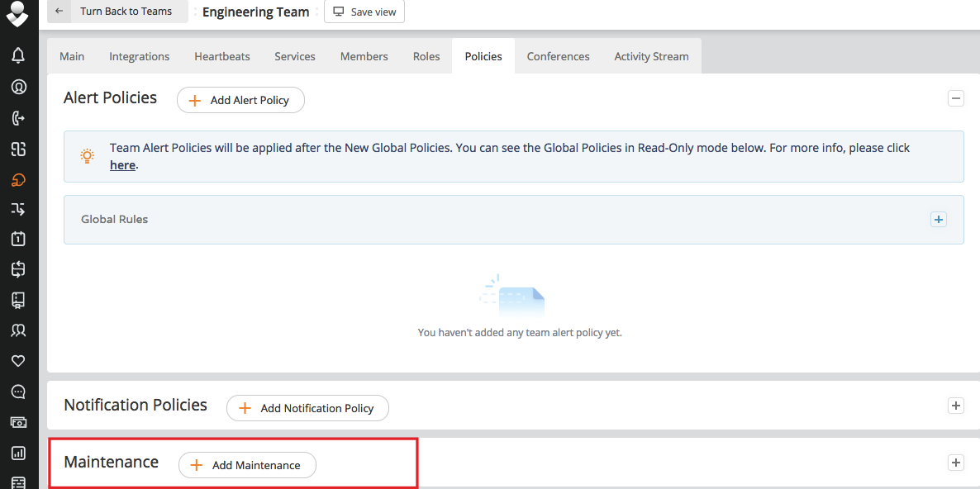This screenshot has height=489, width=980.
Task: Click Add Notification Policy button
Action: pyautogui.click(x=307, y=408)
